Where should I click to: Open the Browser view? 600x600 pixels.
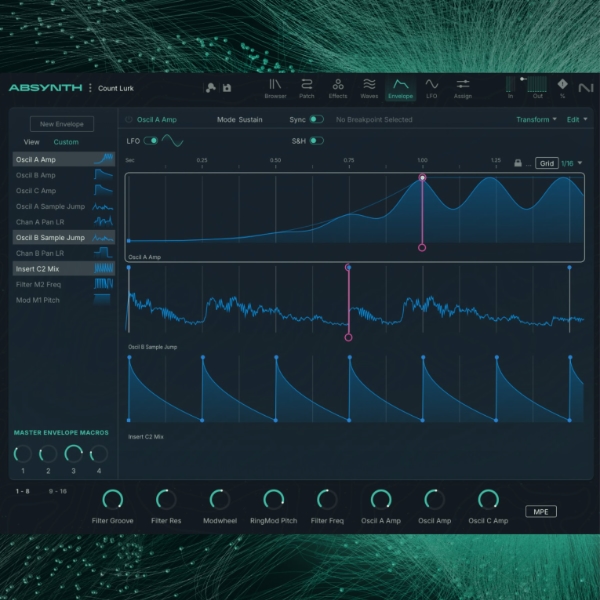pyautogui.click(x=275, y=88)
